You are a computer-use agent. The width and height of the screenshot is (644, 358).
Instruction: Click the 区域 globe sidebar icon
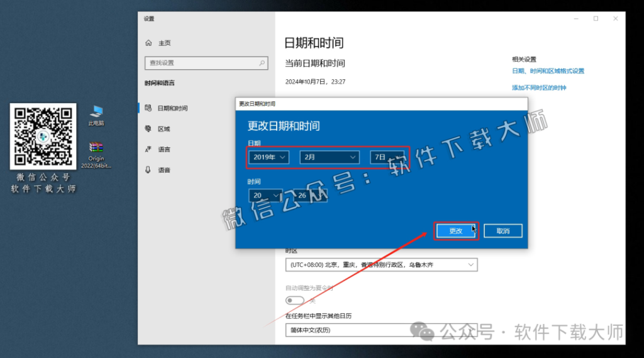(x=148, y=128)
